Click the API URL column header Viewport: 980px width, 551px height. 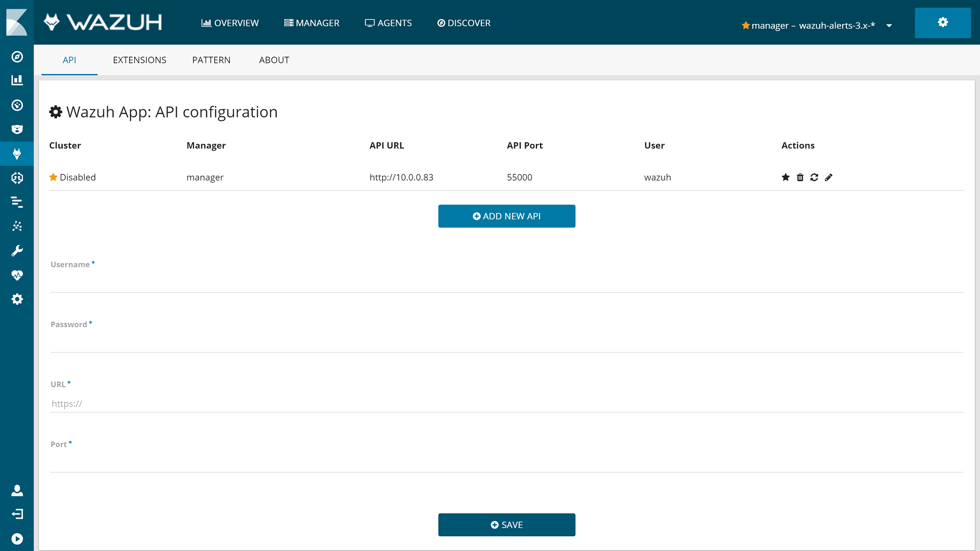(386, 145)
